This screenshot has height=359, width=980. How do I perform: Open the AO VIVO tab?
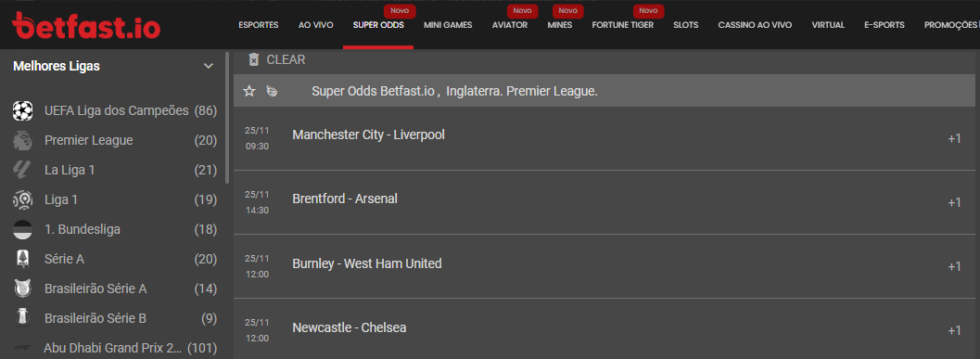(x=315, y=26)
